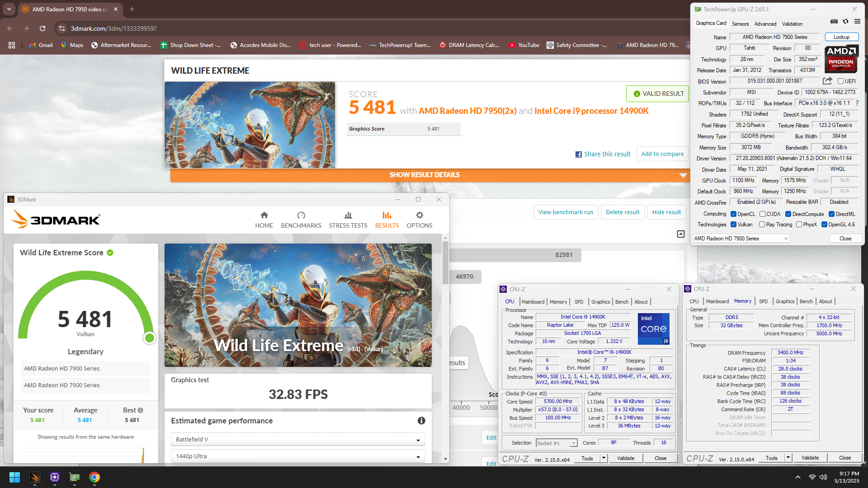This screenshot has height=488, width=868.
Task: Click the browser back arrow
Action: pyautogui.click(x=10, y=28)
